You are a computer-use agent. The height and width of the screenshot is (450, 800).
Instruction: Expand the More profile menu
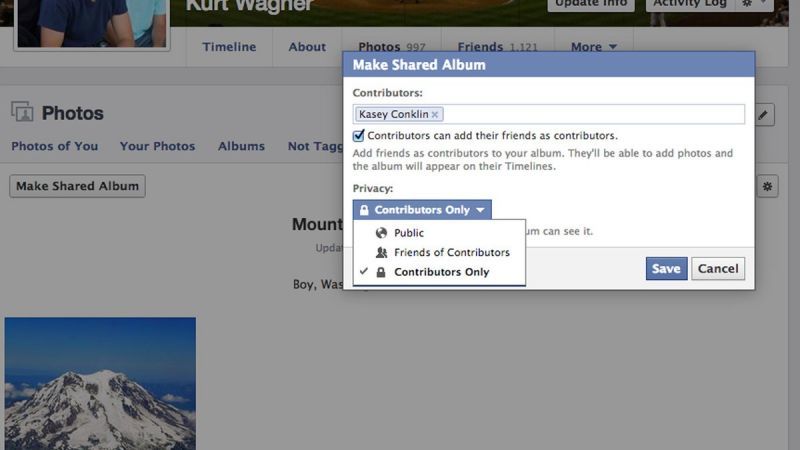click(593, 47)
